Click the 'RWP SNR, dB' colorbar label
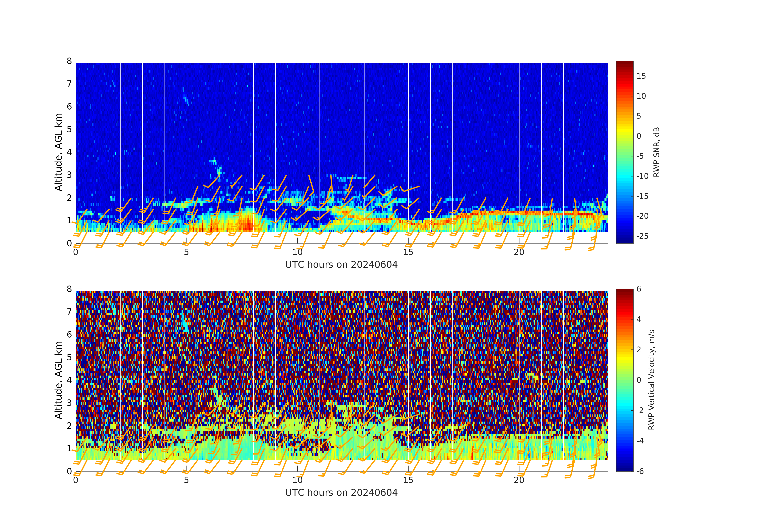775x532 pixels. click(x=656, y=152)
